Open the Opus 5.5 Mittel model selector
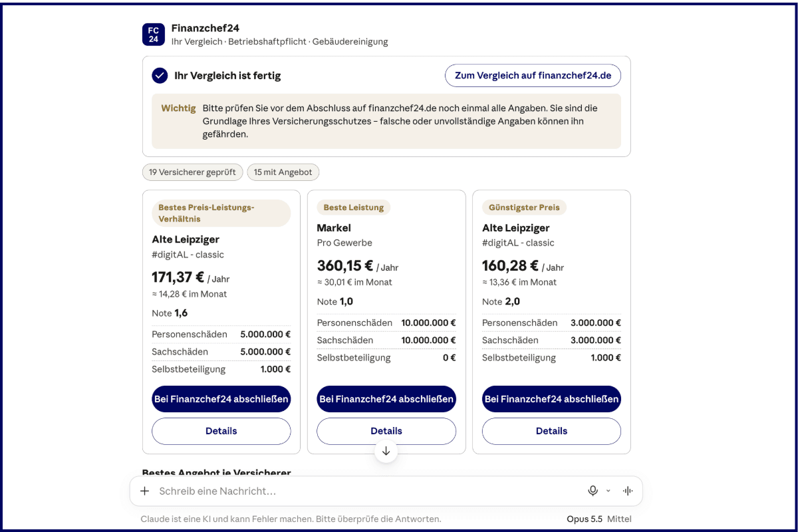The width and height of the screenshot is (798, 532). [x=599, y=519]
